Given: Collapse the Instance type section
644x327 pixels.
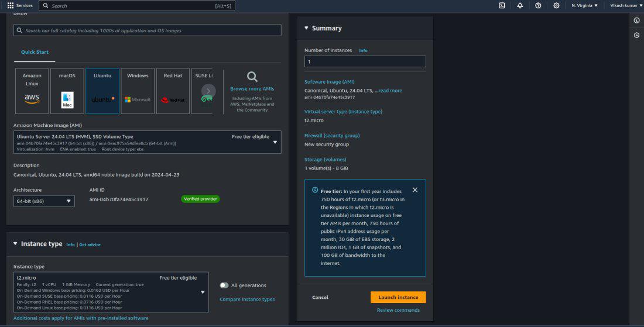Looking at the screenshot, I should [15, 244].
